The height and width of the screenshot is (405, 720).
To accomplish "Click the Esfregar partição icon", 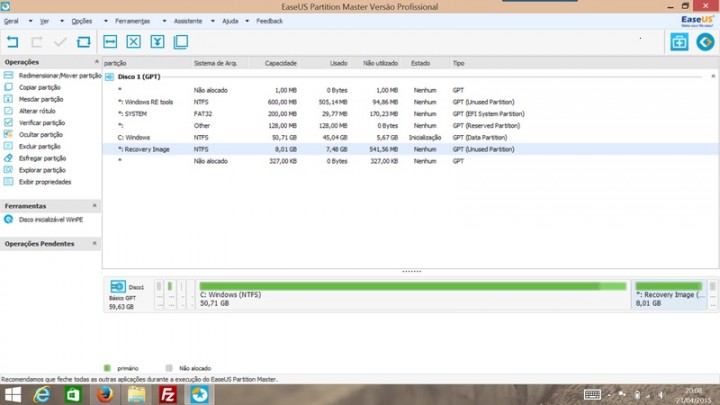I will coord(8,158).
